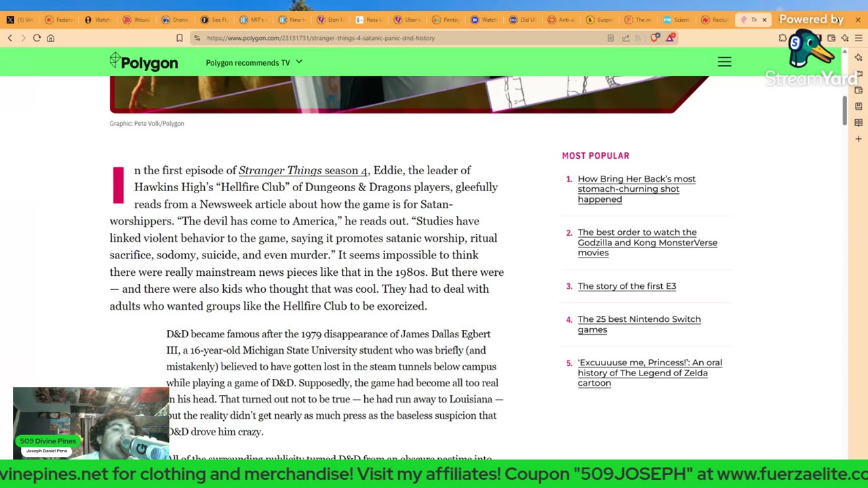
Task: Open the browser main menu
Action: click(x=859, y=38)
